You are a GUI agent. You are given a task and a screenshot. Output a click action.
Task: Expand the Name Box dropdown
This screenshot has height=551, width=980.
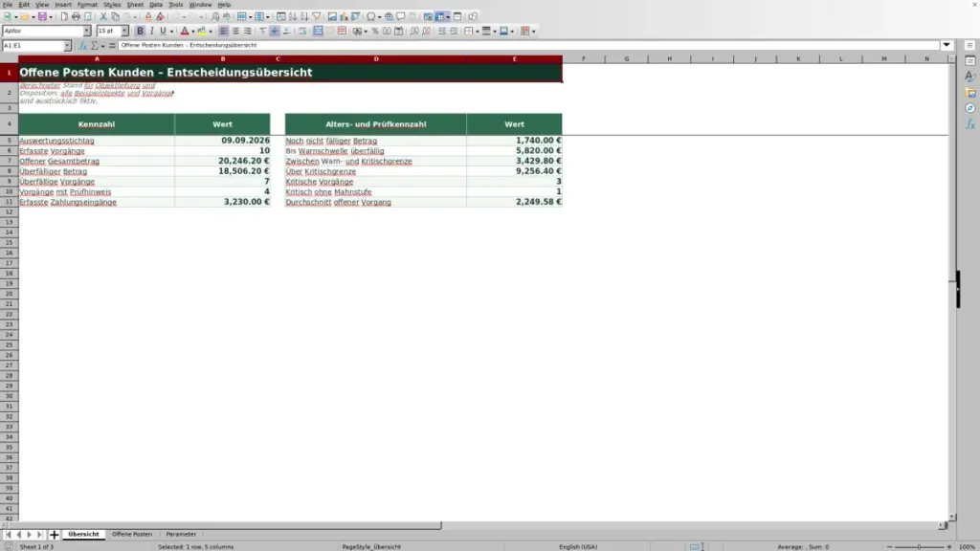[x=67, y=46]
